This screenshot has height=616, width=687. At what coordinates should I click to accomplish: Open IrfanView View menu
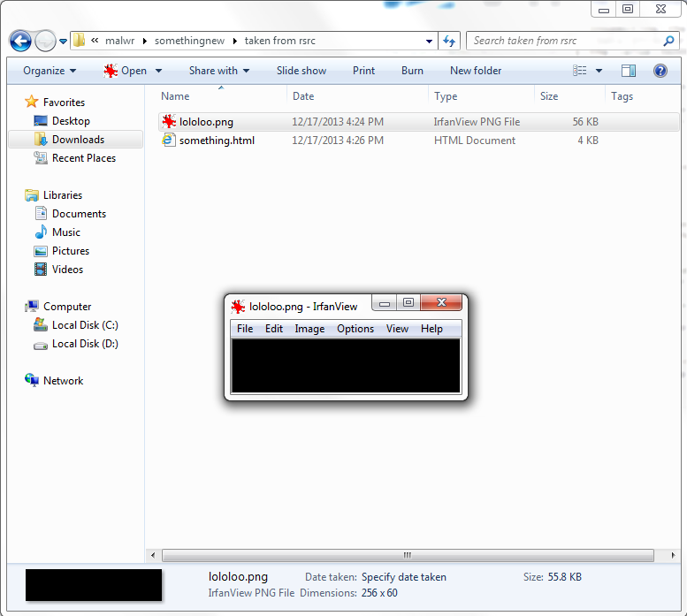(397, 329)
